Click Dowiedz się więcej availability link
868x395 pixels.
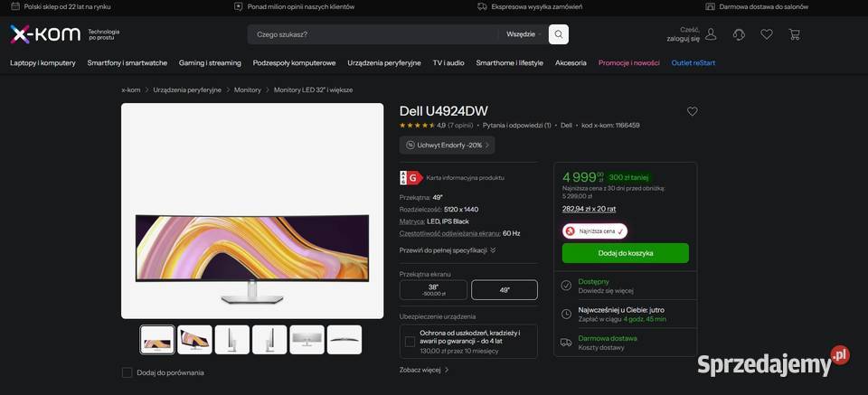point(606,290)
